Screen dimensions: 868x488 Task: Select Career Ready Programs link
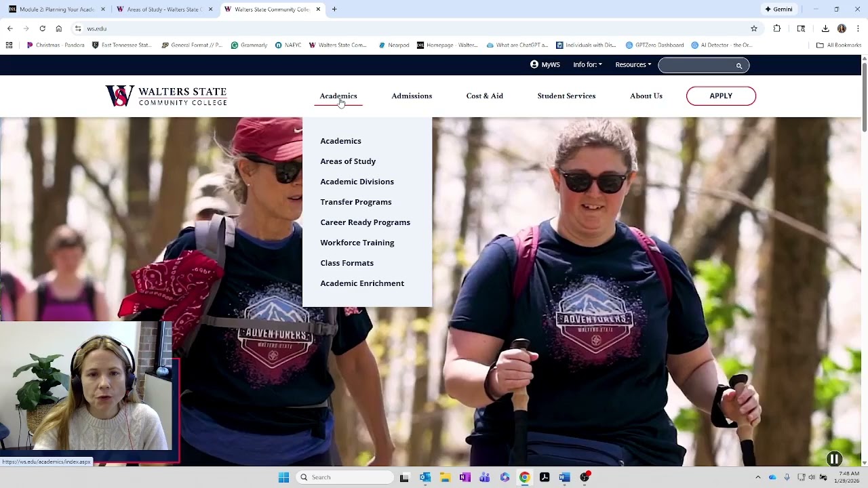coord(365,222)
